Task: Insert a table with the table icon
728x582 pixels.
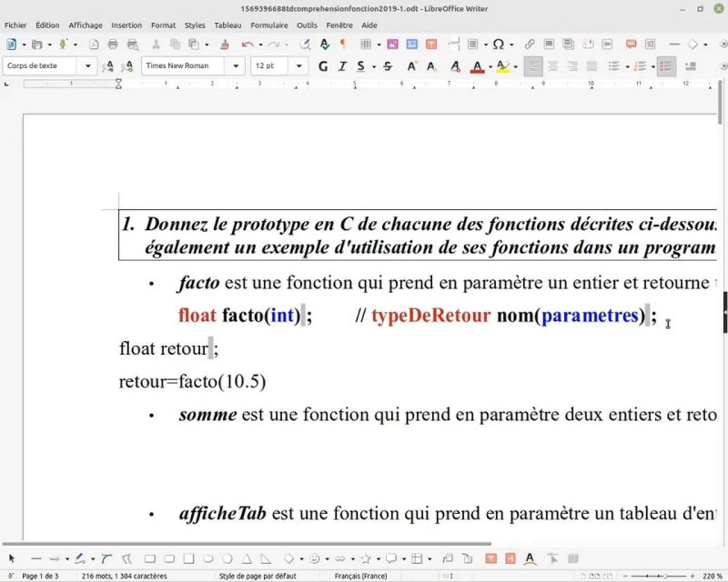Action: pyautogui.click(x=364, y=44)
